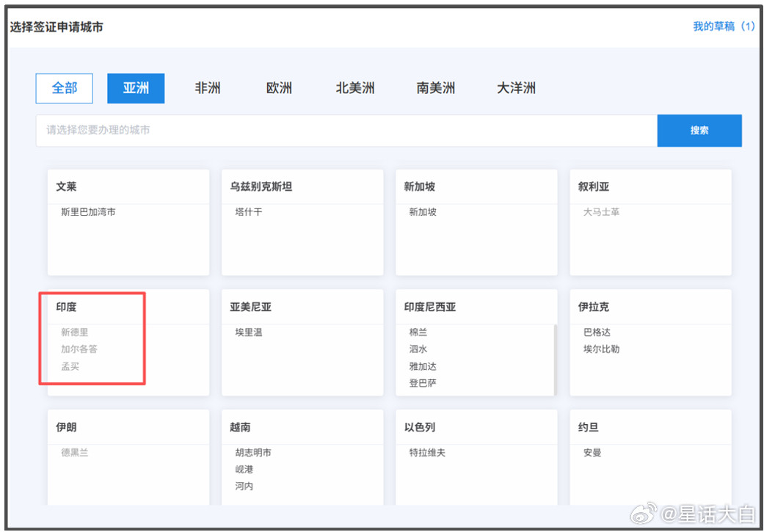Choose 斯里巴加湾市 under 文莱

point(88,212)
